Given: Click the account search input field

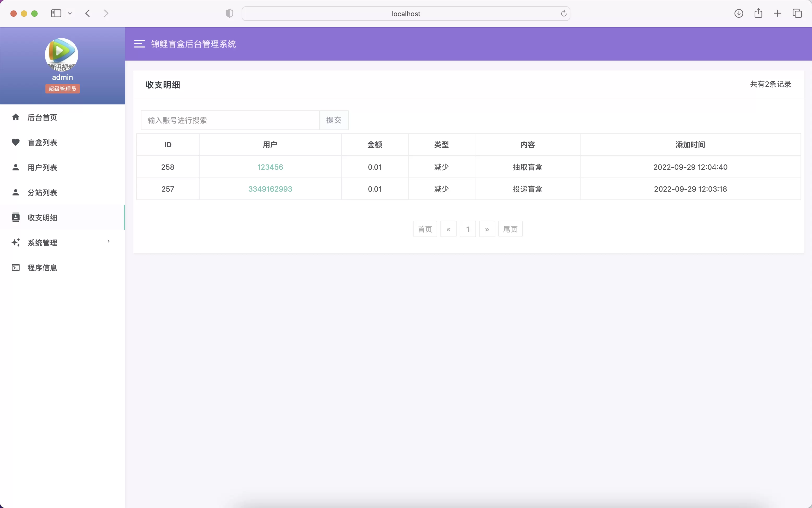Looking at the screenshot, I should pyautogui.click(x=230, y=120).
